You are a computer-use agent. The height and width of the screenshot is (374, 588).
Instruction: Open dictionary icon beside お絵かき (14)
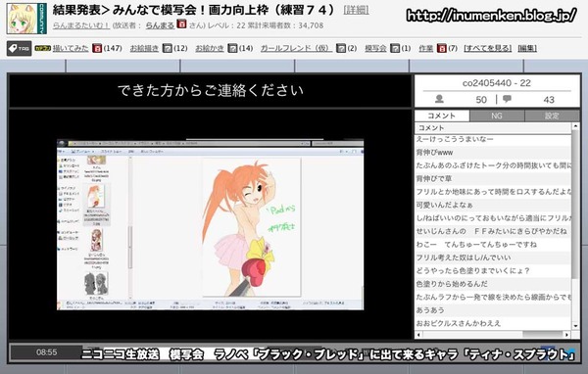pyautogui.click(x=232, y=48)
